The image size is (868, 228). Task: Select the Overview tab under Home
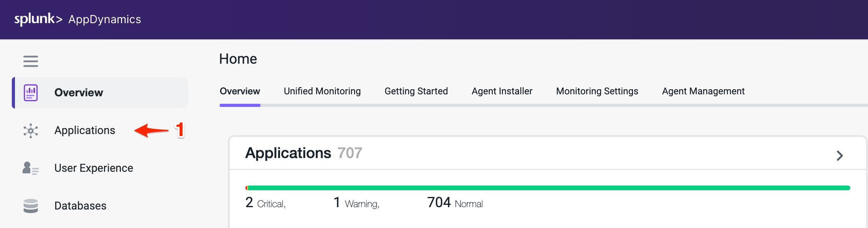240,91
